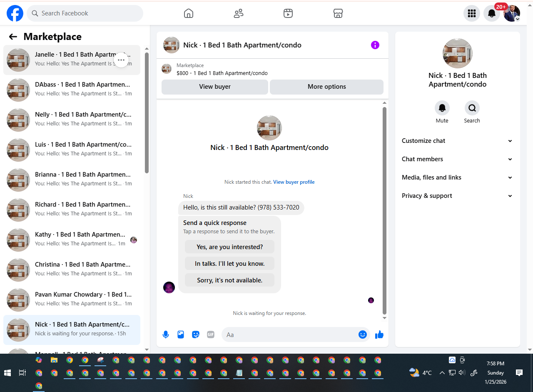Open the account profile picture menu

512,13
